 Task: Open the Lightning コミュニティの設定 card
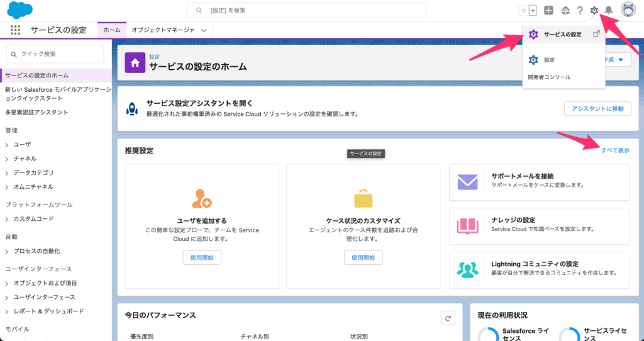pyautogui.click(x=539, y=271)
